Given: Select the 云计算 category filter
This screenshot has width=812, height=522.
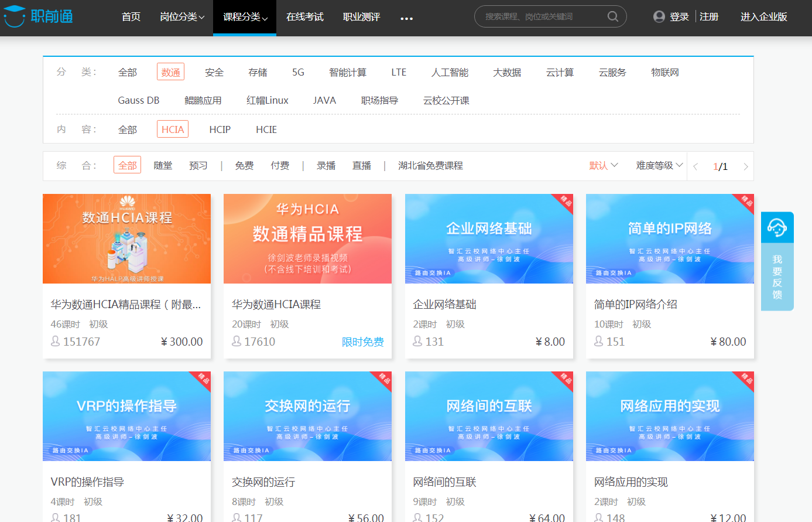Looking at the screenshot, I should [560, 72].
